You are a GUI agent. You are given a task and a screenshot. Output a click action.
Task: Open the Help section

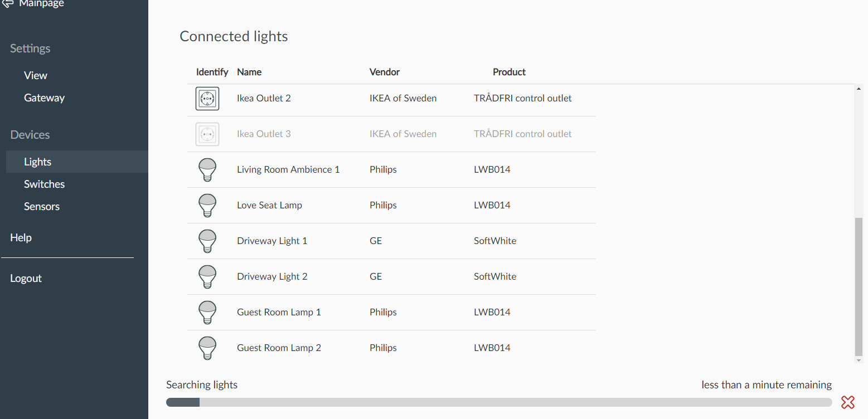(21, 237)
